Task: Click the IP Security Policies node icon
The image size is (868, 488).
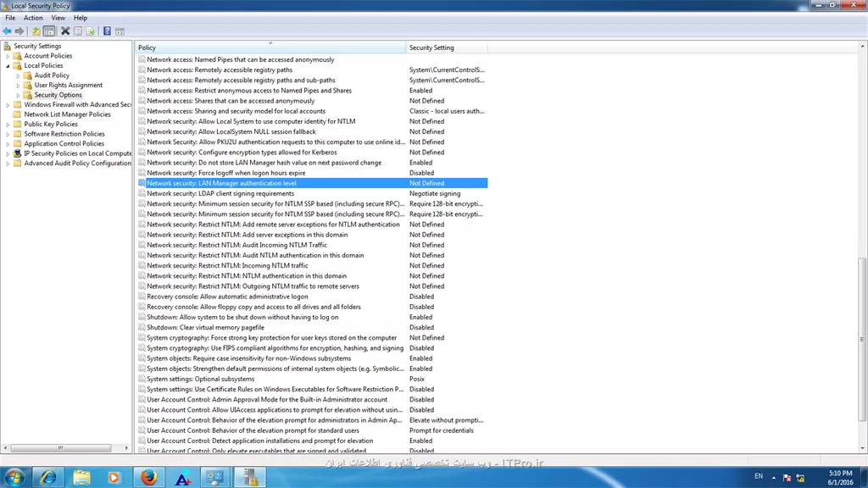Action: 18,153
